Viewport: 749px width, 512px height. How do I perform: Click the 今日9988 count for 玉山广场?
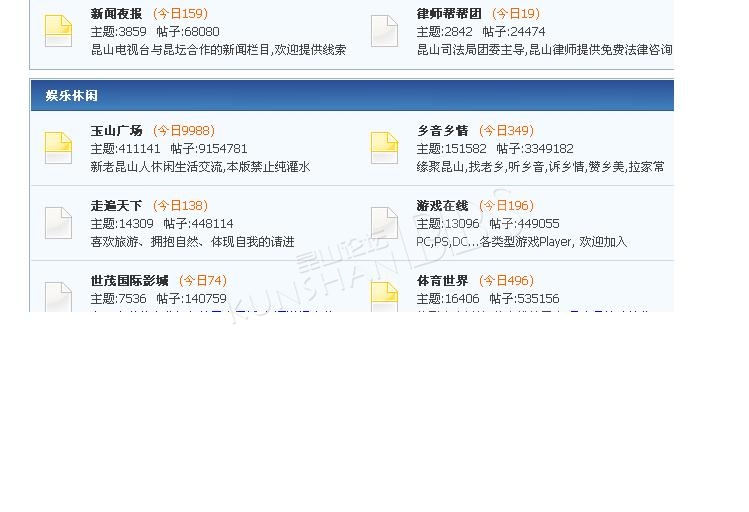pos(184,131)
